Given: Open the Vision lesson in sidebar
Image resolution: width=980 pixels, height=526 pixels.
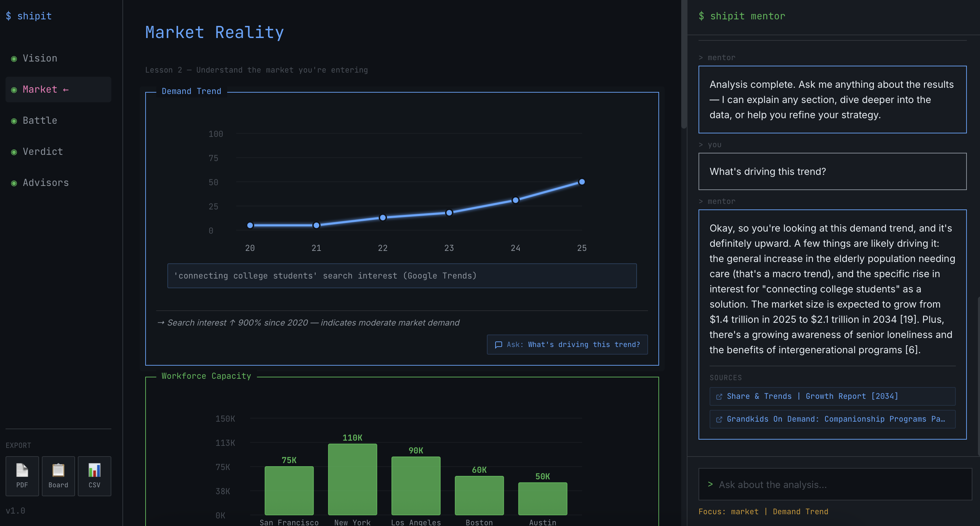Looking at the screenshot, I should coord(40,58).
